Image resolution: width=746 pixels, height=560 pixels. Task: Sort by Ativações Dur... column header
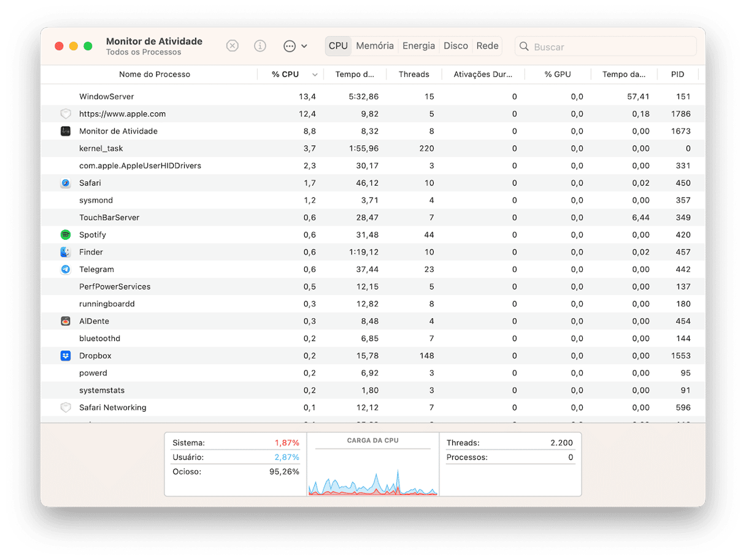[483, 74]
